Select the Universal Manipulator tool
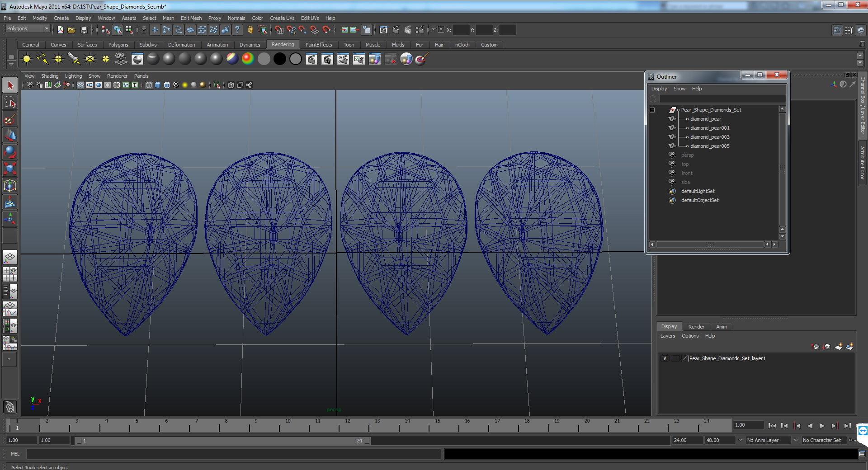Screen dimensions: 868x470 click(x=10, y=185)
